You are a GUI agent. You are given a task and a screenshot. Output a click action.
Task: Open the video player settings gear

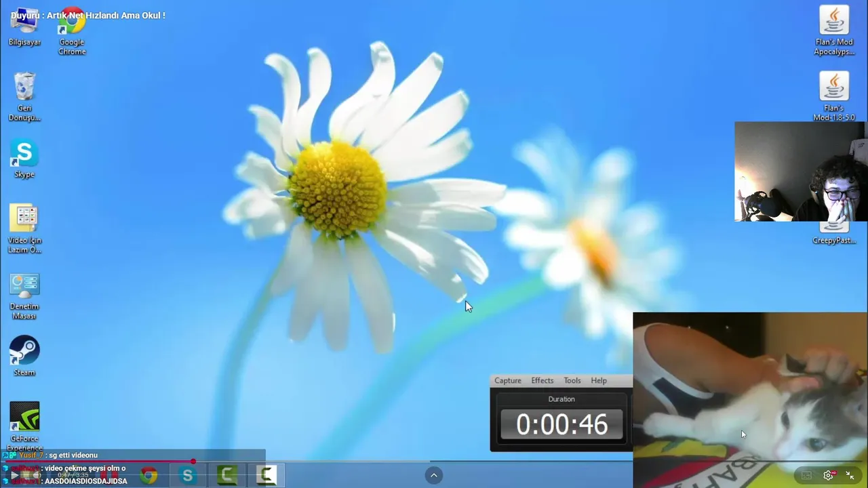828,475
